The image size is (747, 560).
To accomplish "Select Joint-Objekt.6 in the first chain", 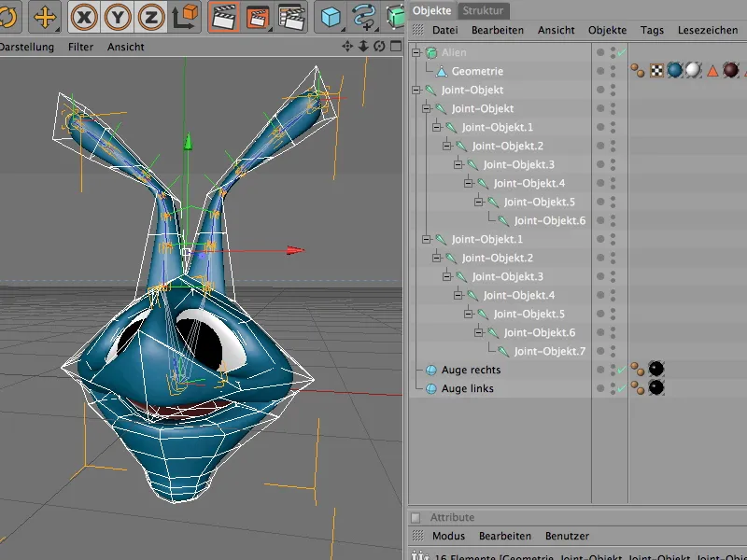I will tap(549, 220).
